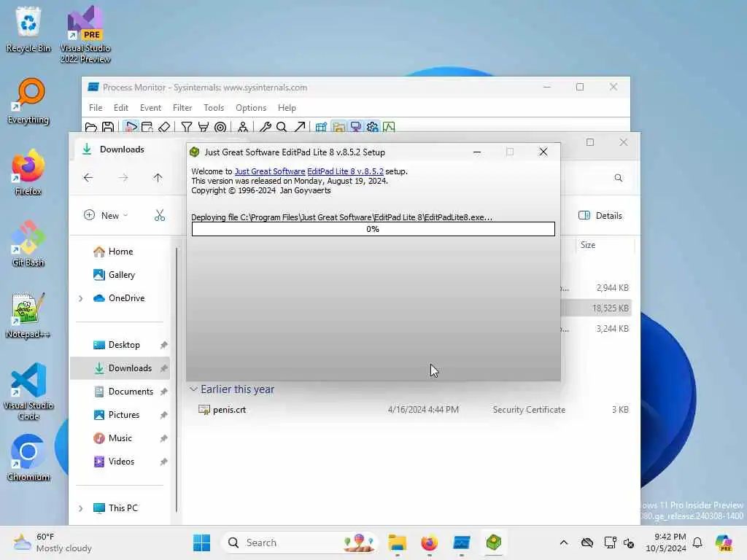This screenshot has height=560, width=747.
Task: Click the Visual Studio Code desktop icon
Action: coord(28,392)
